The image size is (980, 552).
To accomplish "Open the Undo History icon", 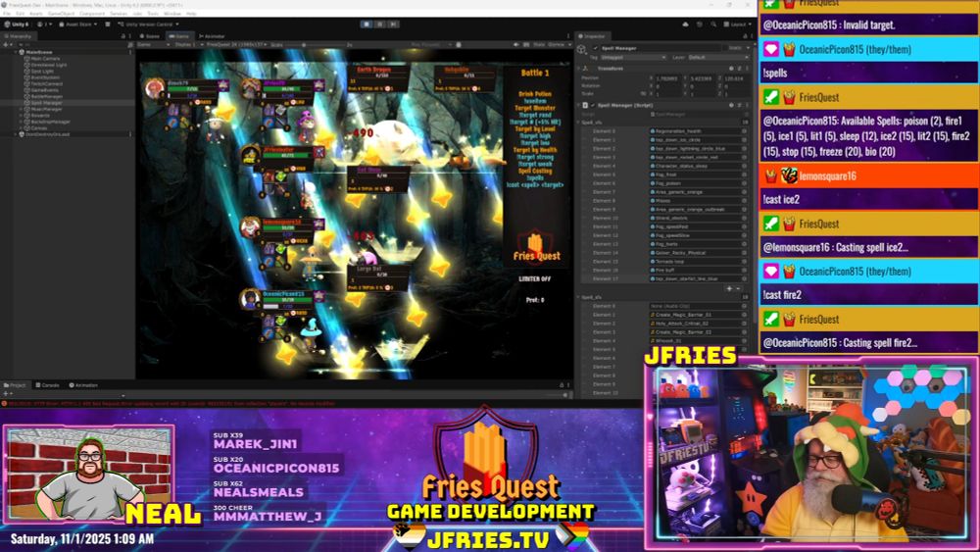I will pos(700,25).
